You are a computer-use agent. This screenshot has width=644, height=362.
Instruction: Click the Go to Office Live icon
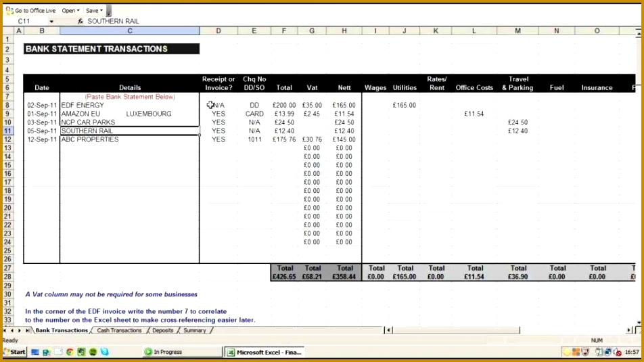9,11
